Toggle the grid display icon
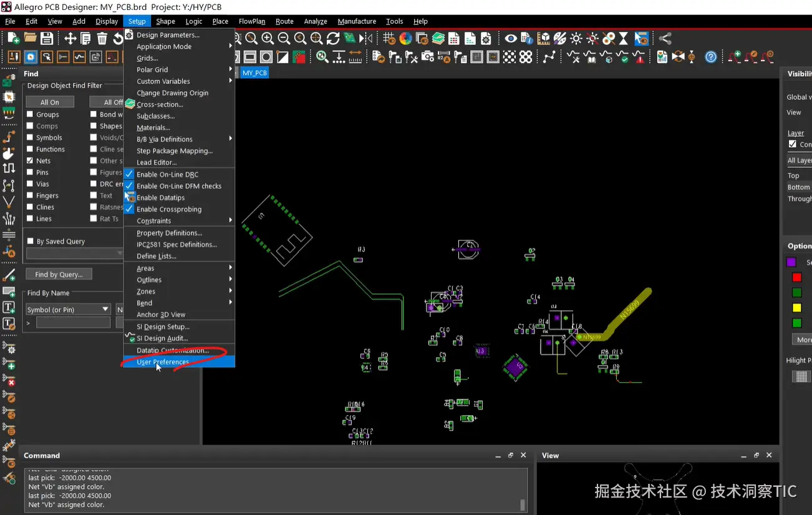The width and height of the screenshot is (812, 515). 389,39
